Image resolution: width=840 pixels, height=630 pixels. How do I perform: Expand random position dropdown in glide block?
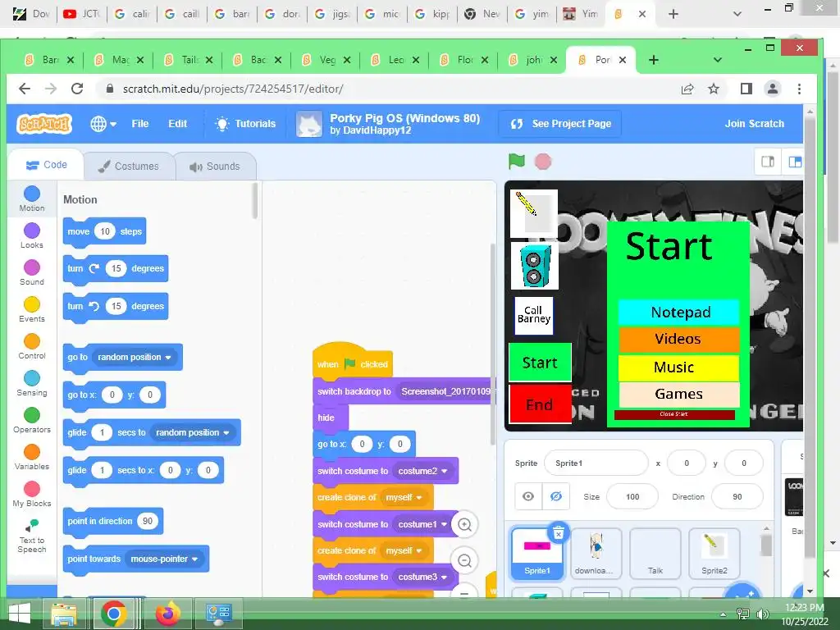coord(193,432)
